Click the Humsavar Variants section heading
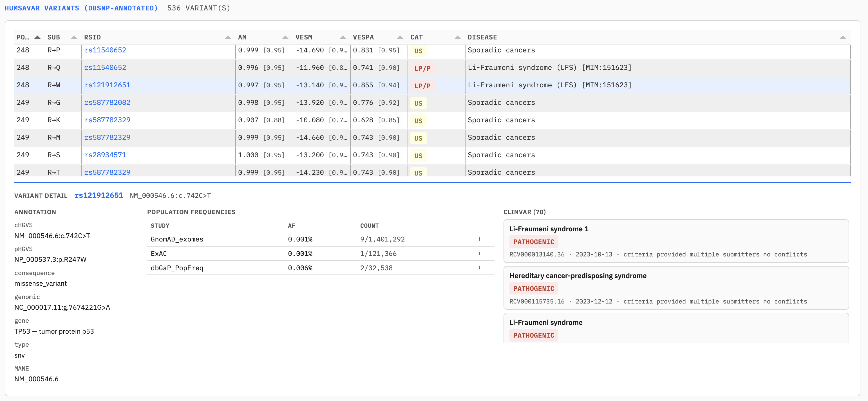The image size is (868, 401). click(81, 8)
